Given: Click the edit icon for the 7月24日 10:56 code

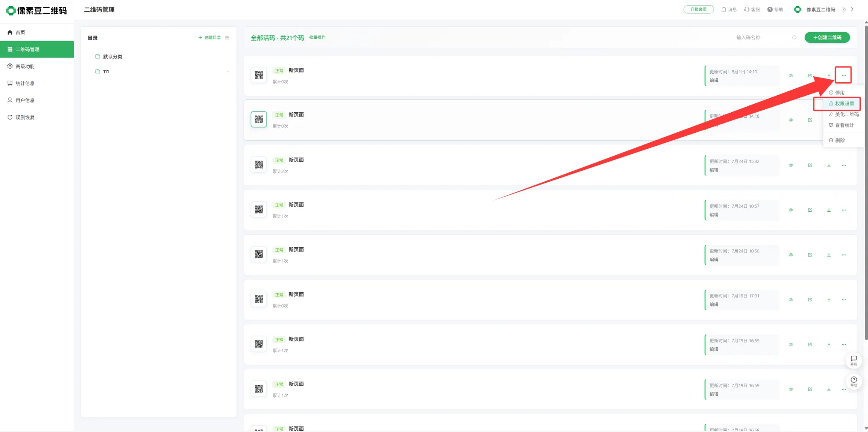Looking at the screenshot, I should [810, 255].
